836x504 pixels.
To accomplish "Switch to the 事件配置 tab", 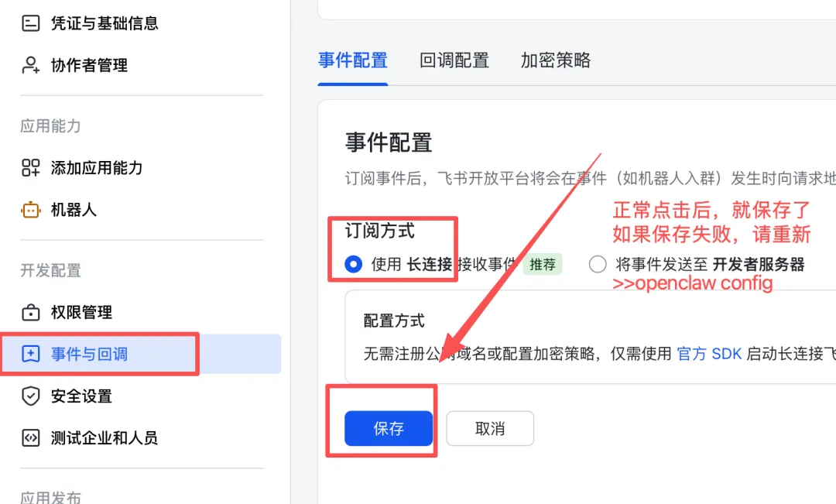I will click(x=352, y=60).
